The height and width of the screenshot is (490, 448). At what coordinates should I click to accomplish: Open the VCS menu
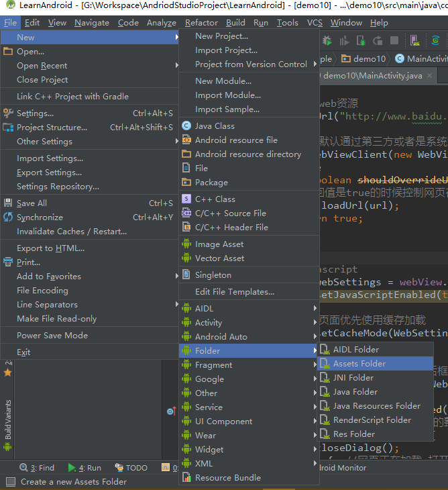[315, 23]
